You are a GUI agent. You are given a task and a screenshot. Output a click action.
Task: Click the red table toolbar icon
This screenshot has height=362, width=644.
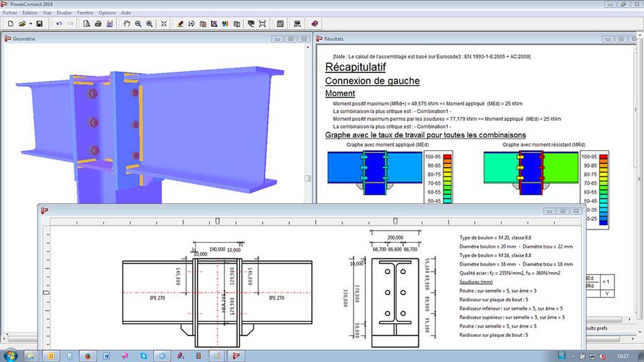pos(203,24)
